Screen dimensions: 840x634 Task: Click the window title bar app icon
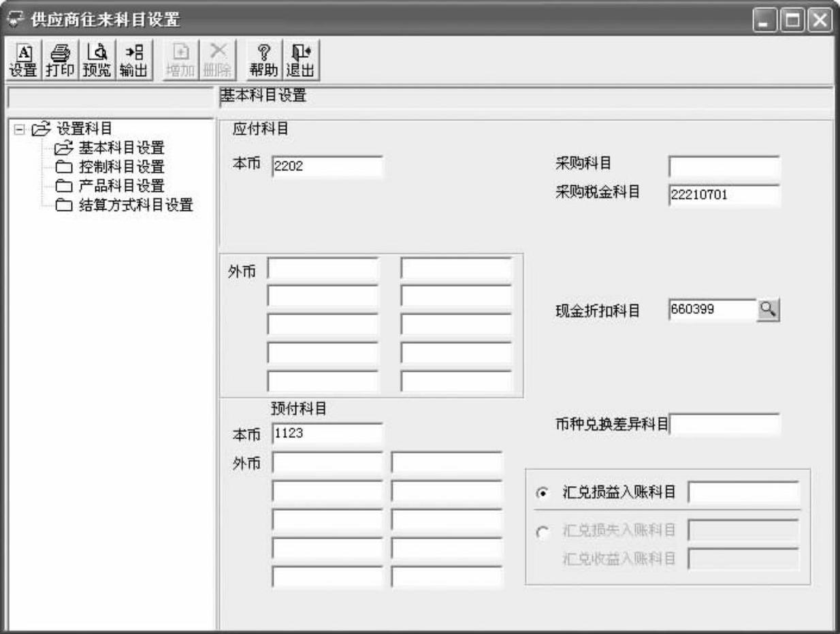(14, 18)
